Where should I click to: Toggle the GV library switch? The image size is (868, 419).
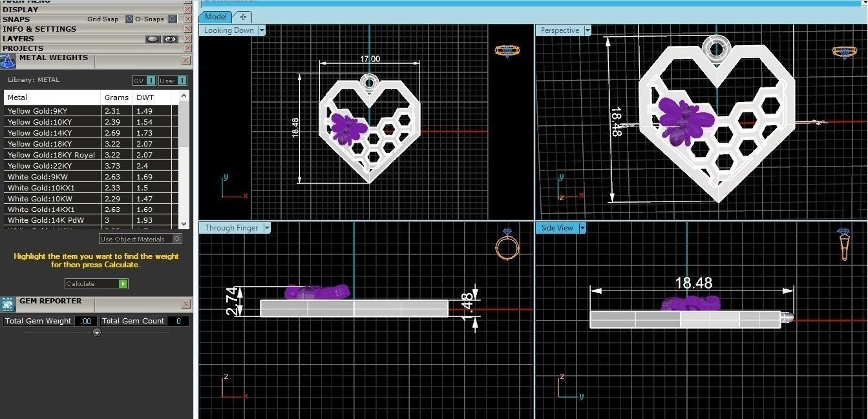(151, 81)
